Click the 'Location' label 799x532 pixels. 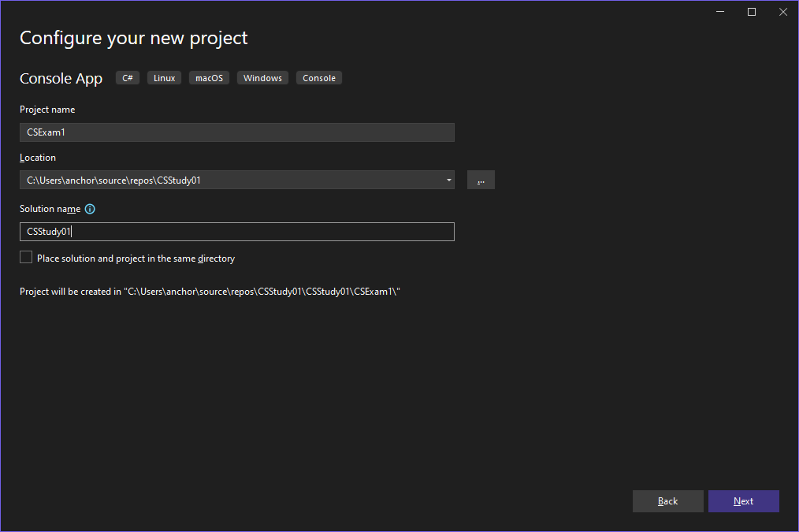coord(38,158)
